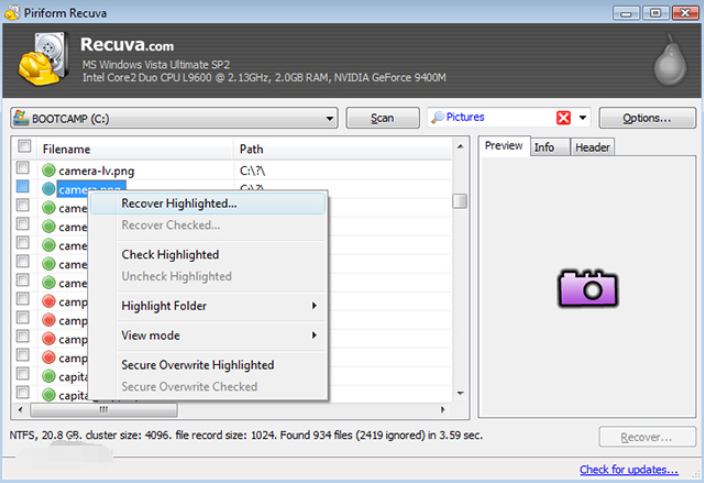Click the horizontal scroll right arrow
Screen dimensions: 704x483
point(443,410)
